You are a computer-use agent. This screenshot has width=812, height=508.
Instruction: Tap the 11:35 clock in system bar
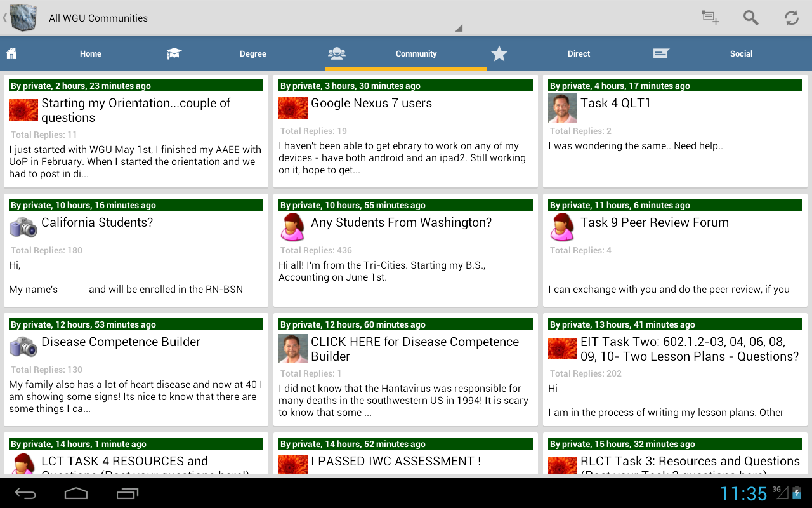pos(743,493)
